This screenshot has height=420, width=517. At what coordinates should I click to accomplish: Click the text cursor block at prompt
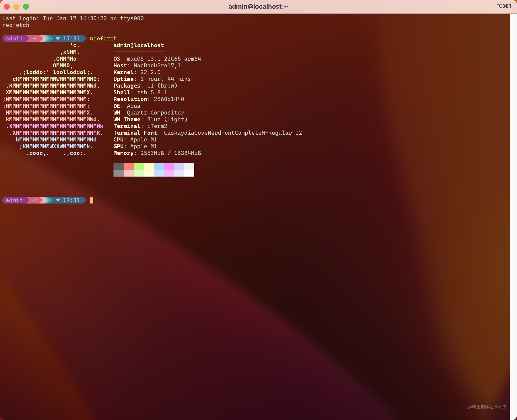[92, 200]
